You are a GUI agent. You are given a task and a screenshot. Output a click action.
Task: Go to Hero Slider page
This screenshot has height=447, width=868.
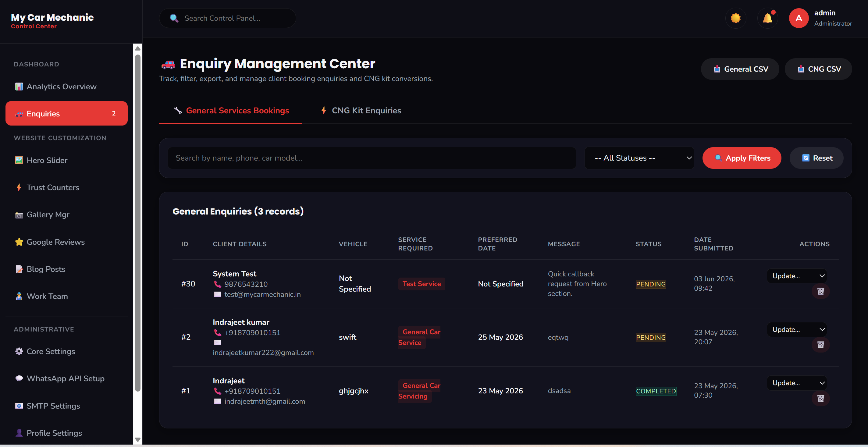[x=66, y=160]
